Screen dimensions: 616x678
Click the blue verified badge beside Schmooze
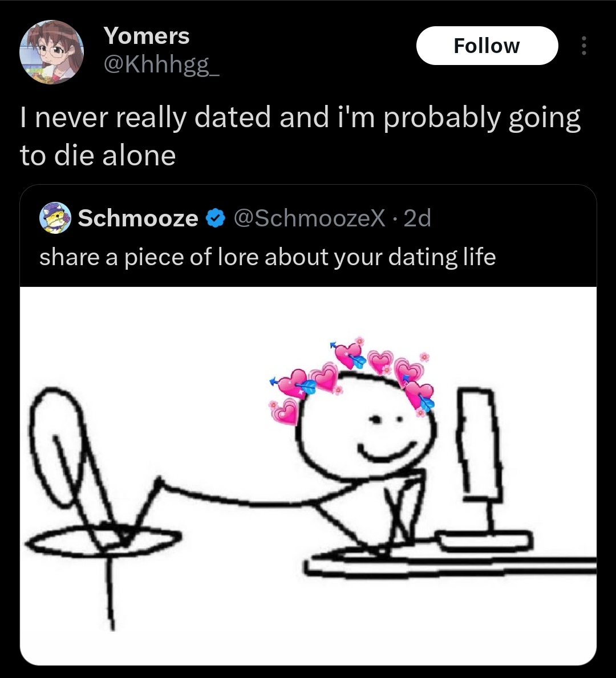pos(215,218)
